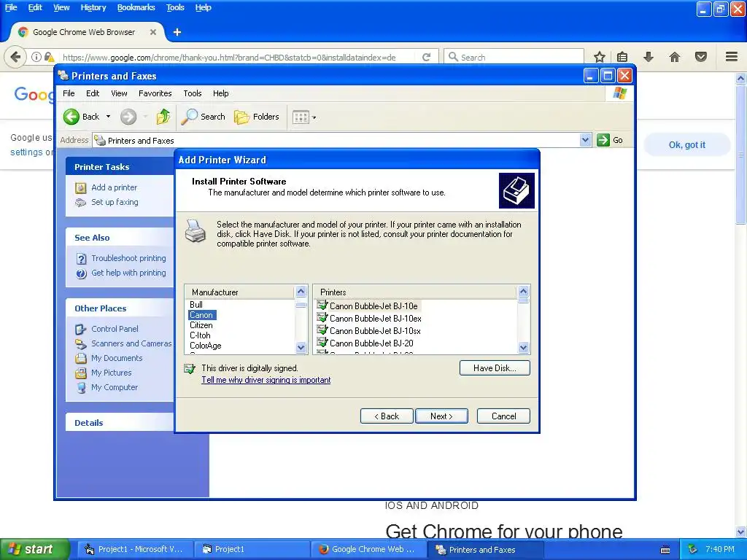Click Next > in Add Printer Wizard
747x560 pixels.
tap(441, 416)
